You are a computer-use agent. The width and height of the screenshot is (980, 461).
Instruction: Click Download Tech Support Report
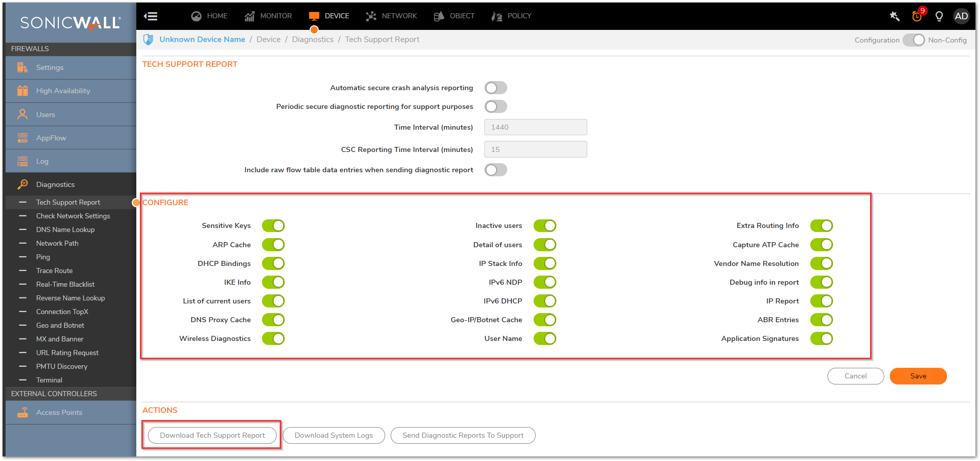(212, 435)
